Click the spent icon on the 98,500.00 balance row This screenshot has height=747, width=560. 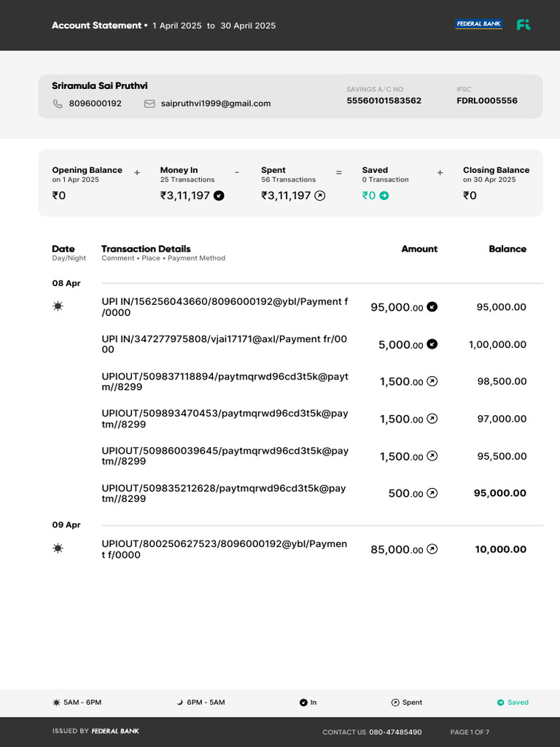pos(432,381)
